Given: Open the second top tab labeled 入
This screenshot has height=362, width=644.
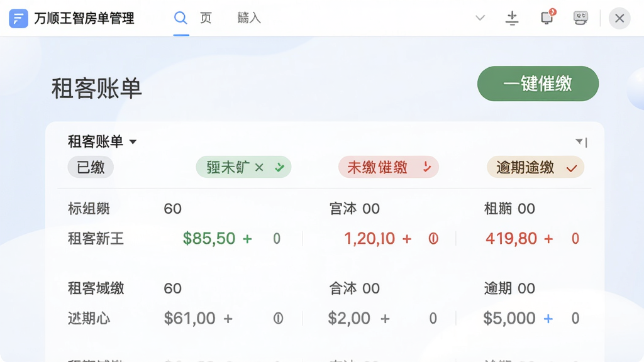Looking at the screenshot, I should tap(249, 18).
